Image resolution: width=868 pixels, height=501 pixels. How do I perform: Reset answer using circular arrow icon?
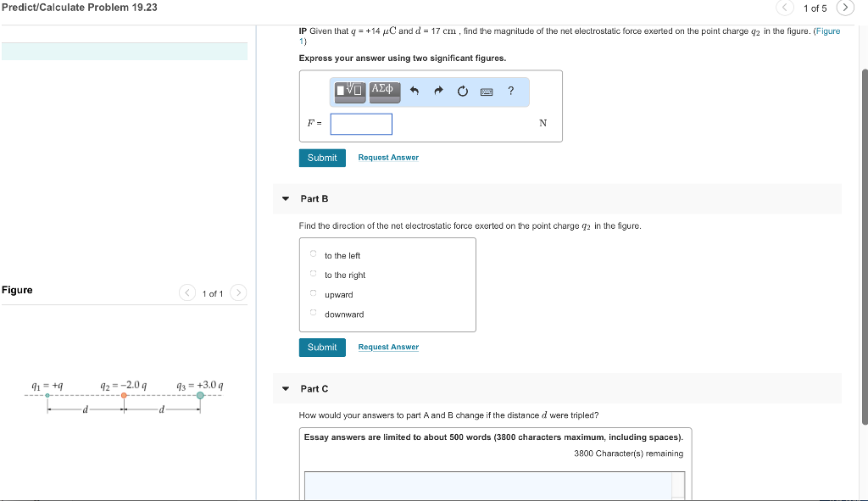(x=462, y=92)
